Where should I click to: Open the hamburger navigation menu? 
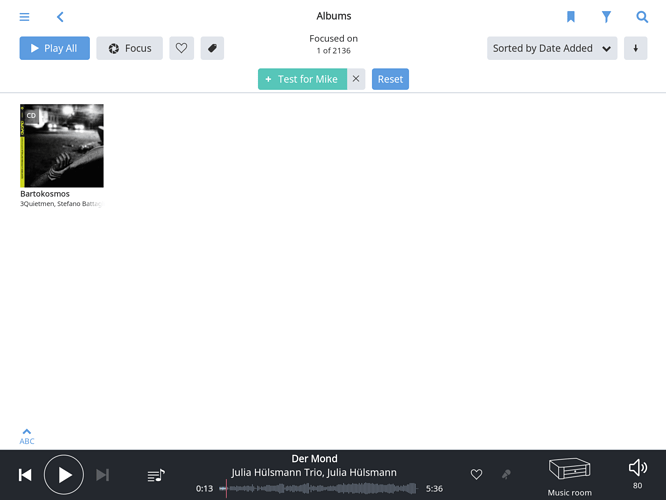(24, 17)
